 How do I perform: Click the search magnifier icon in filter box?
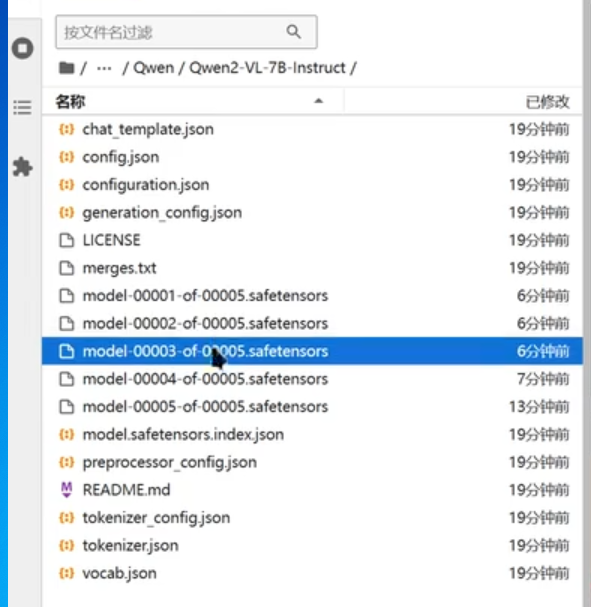294,32
